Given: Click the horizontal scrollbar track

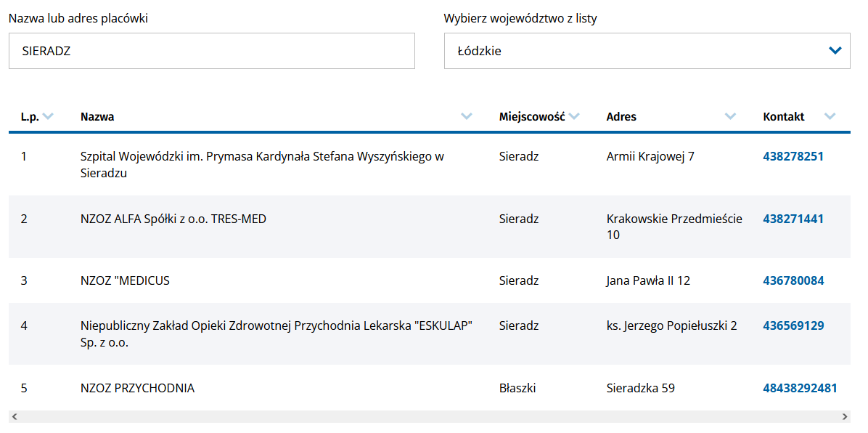Looking at the screenshot, I should pyautogui.click(x=428, y=417).
